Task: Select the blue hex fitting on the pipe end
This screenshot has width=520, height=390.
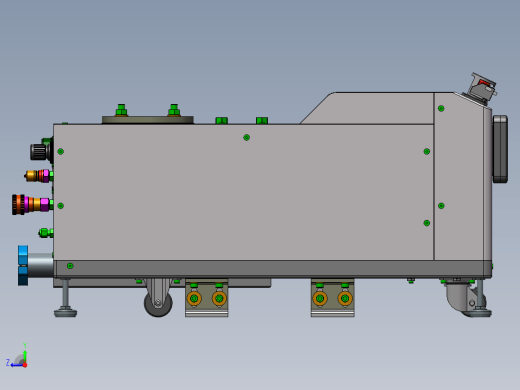Action: (23, 265)
